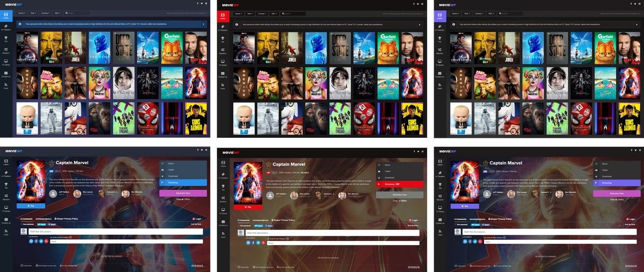Click red Play button under Captain Marvel poster
Viewport: 644px width, 272px height.
(248, 207)
